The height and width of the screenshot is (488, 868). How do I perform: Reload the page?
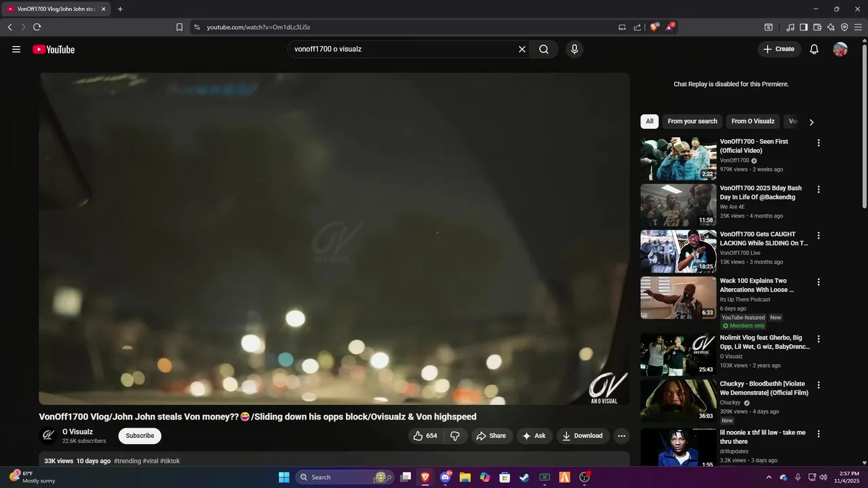point(37,27)
